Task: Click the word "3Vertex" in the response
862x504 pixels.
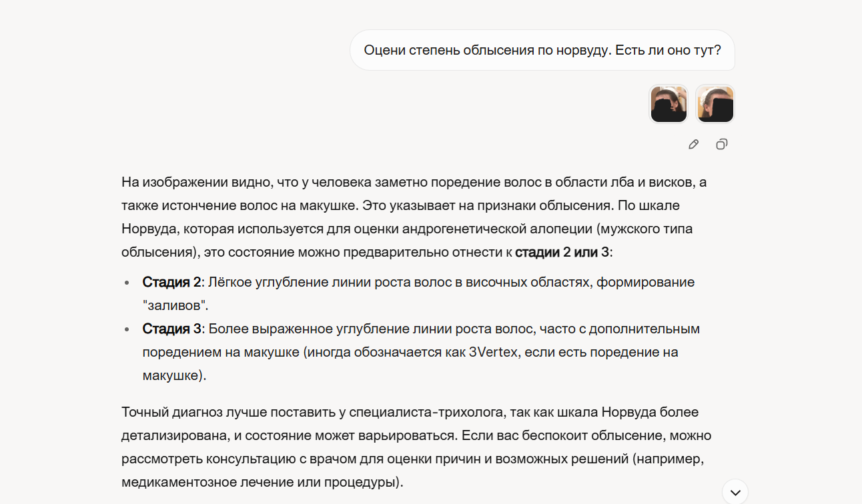Action: tap(494, 352)
